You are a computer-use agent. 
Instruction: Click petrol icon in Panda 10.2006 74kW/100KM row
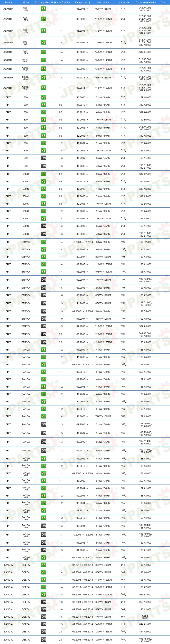[44, 417]
